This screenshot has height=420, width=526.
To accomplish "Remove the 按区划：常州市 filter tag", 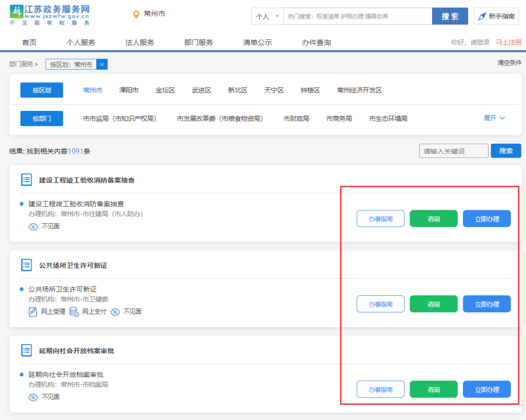I will [101, 64].
